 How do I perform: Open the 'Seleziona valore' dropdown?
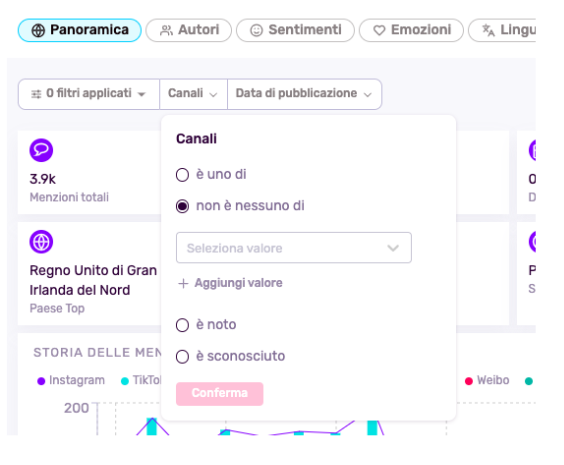(x=294, y=248)
